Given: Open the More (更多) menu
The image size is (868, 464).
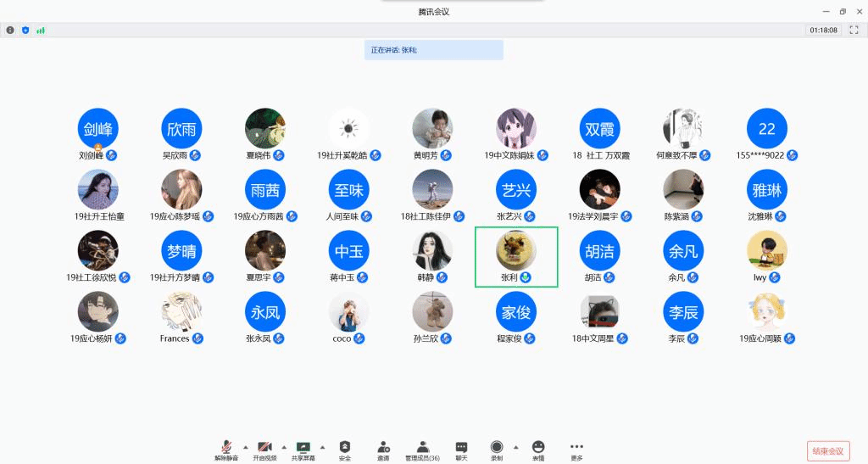Looking at the screenshot, I should 577,449.
